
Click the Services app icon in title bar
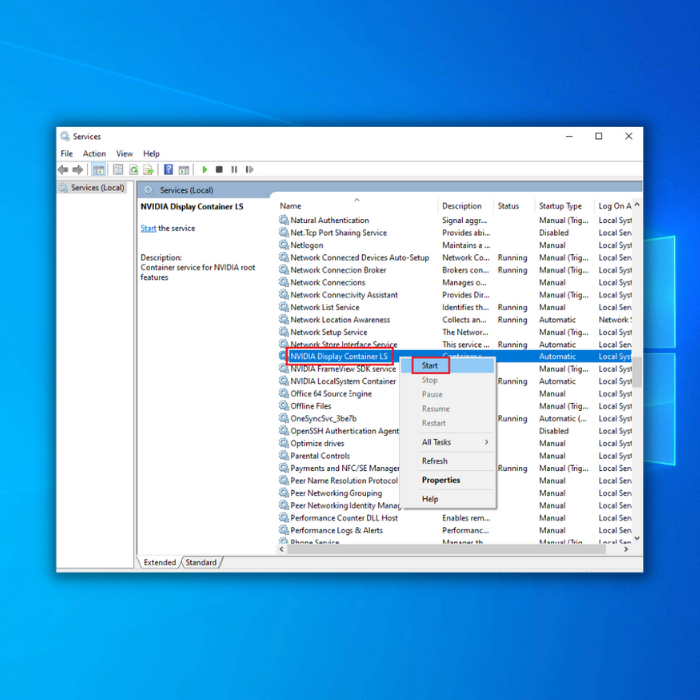tap(65, 136)
